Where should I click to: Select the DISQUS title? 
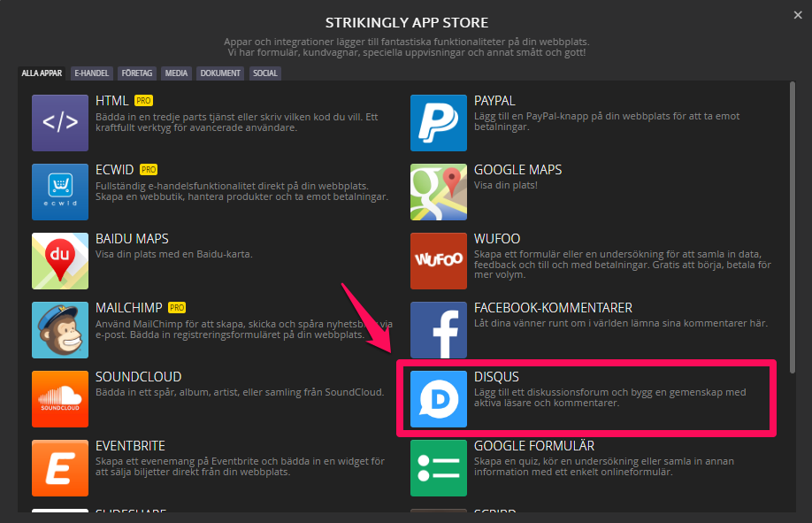pos(496,376)
